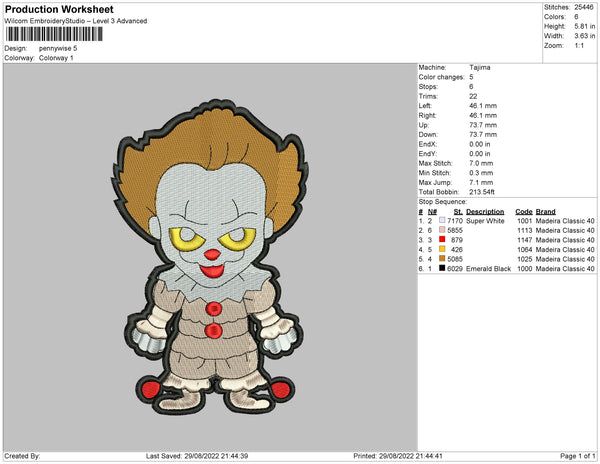Select thread code 1147

pos(525,240)
